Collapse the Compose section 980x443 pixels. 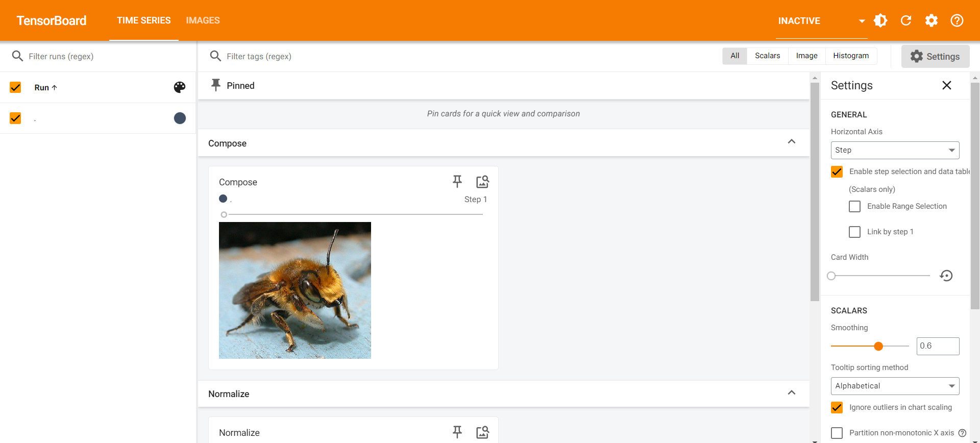click(x=792, y=142)
